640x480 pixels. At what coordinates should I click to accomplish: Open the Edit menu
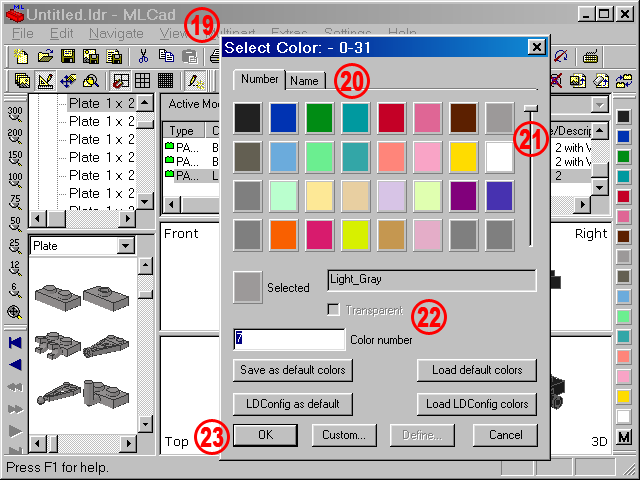pyautogui.click(x=62, y=33)
